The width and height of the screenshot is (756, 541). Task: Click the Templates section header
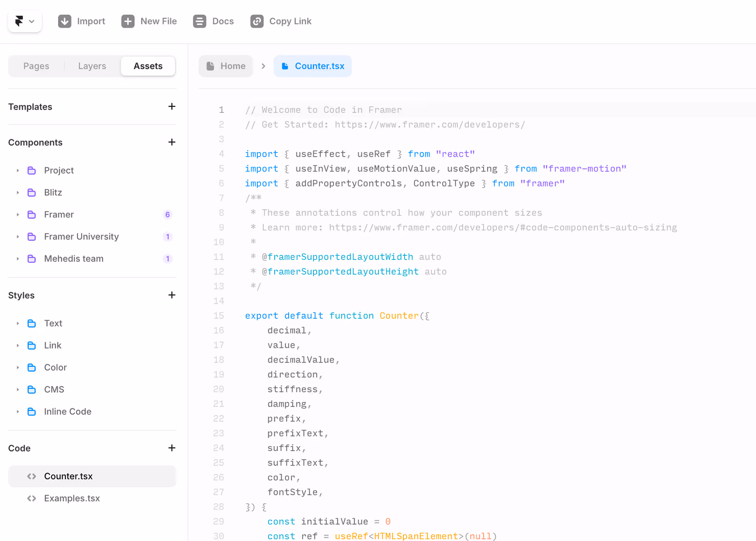click(x=30, y=107)
